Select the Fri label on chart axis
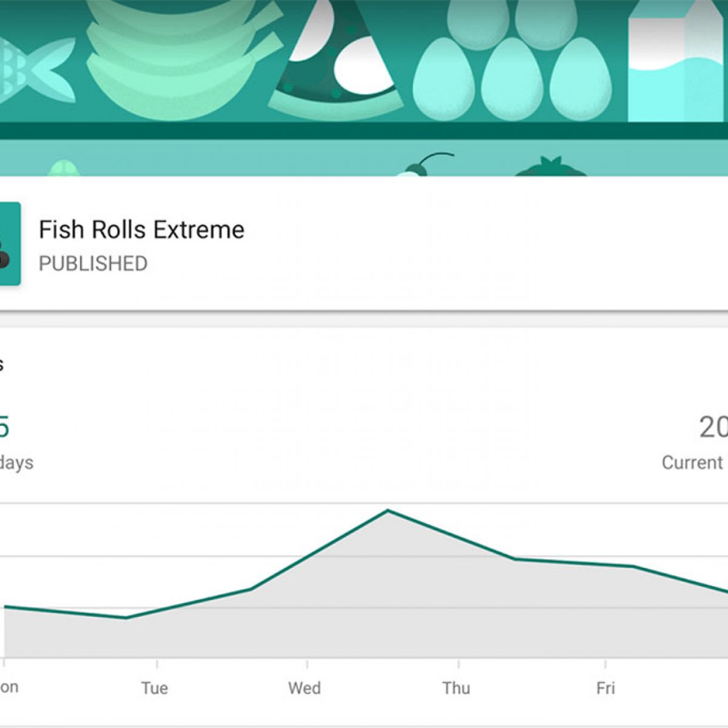728x728 pixels. coord(605,688)
